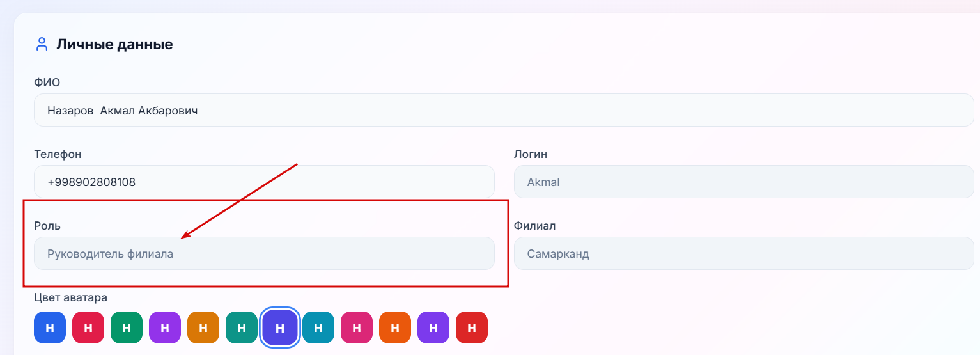Select the green avatar color swatch
This screenshot has width=980, height=355.
[x=127, y=327]
